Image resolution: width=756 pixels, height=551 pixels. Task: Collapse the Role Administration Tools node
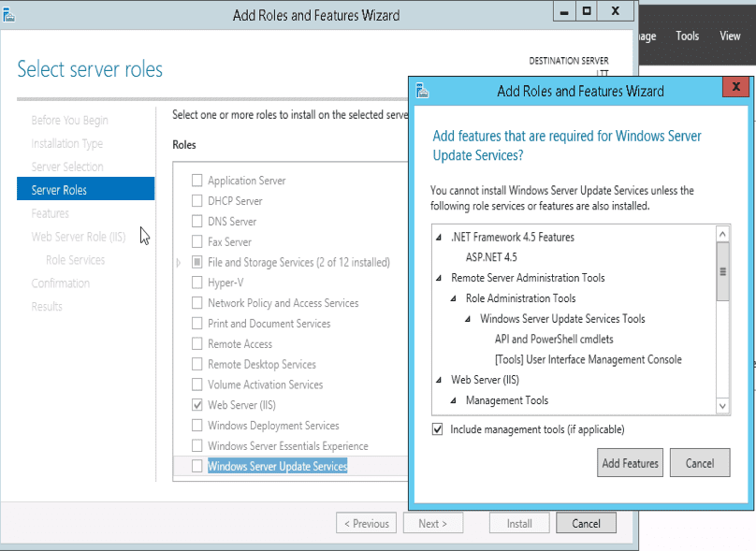455,299
